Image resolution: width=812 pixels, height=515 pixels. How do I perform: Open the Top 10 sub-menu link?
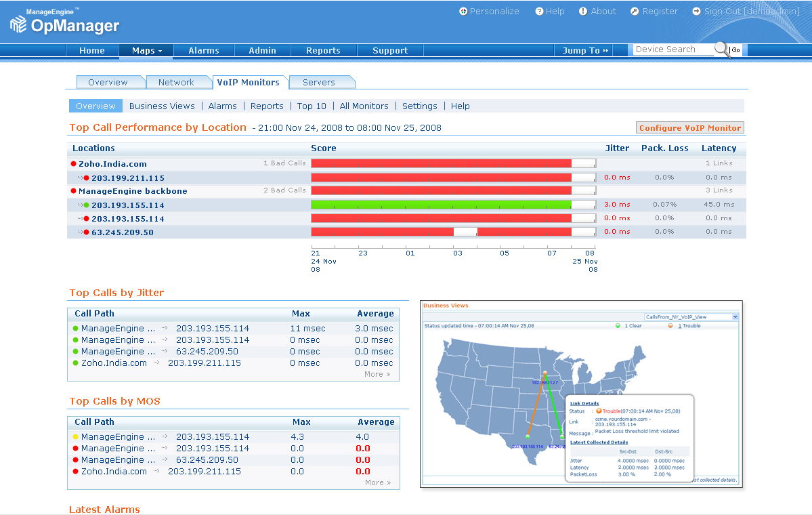[312, 106]
